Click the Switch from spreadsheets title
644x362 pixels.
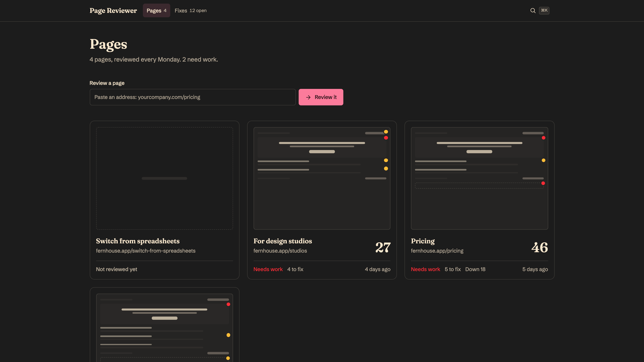pos(138,241)
